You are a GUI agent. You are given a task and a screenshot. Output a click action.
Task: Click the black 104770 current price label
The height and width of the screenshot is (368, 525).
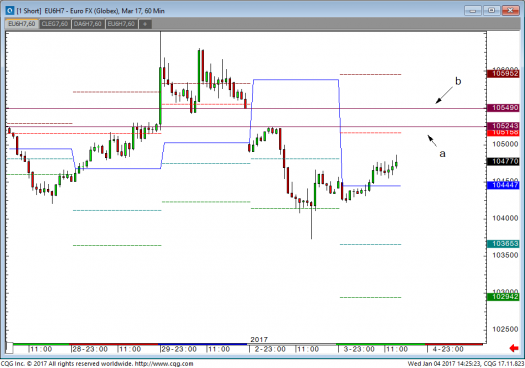[x=503, y=161]
